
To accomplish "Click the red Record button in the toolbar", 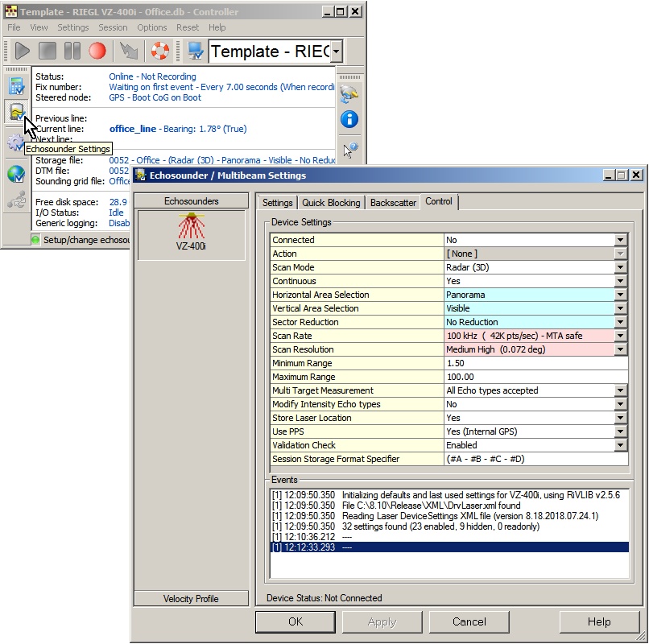I will [97, 52].
